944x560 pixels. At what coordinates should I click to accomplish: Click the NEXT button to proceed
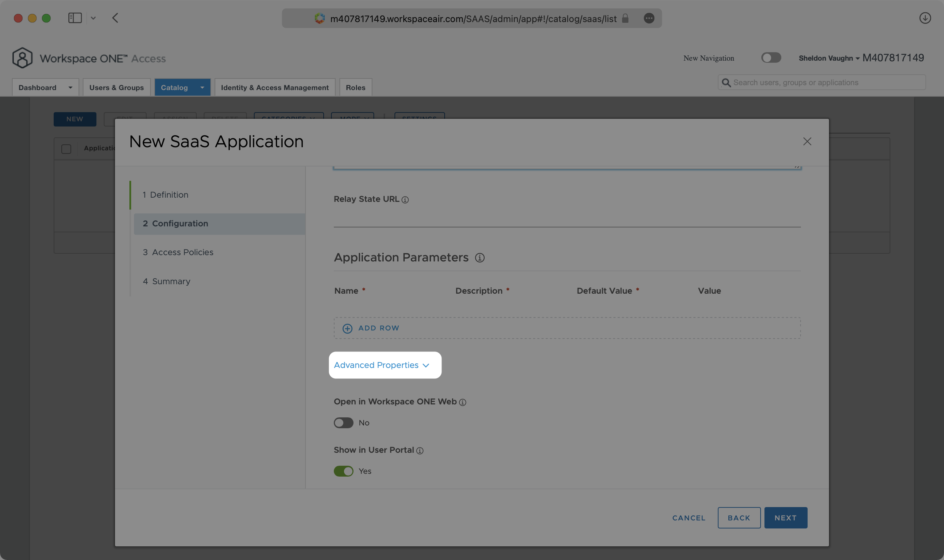pos(786,517)
